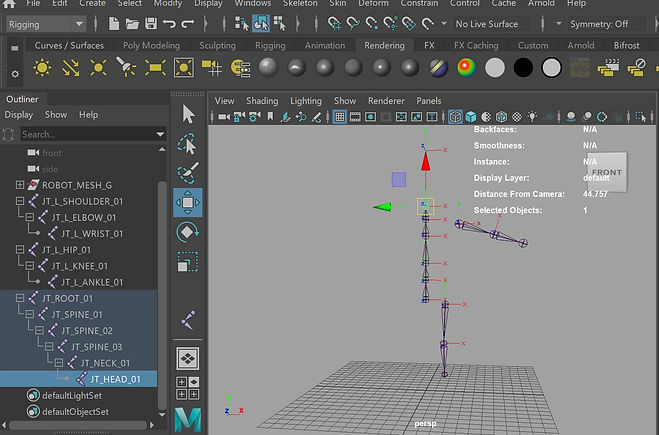The width and height of the screenshot is (659, 435).
Task: Toggle the viewport resolution gate
Action: tap(370, 117)
